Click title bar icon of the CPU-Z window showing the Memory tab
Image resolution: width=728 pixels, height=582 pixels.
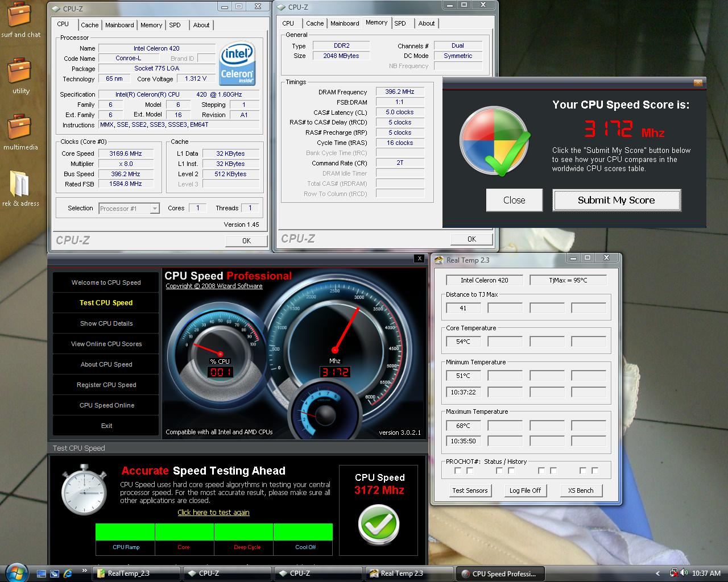click(281, 7)
